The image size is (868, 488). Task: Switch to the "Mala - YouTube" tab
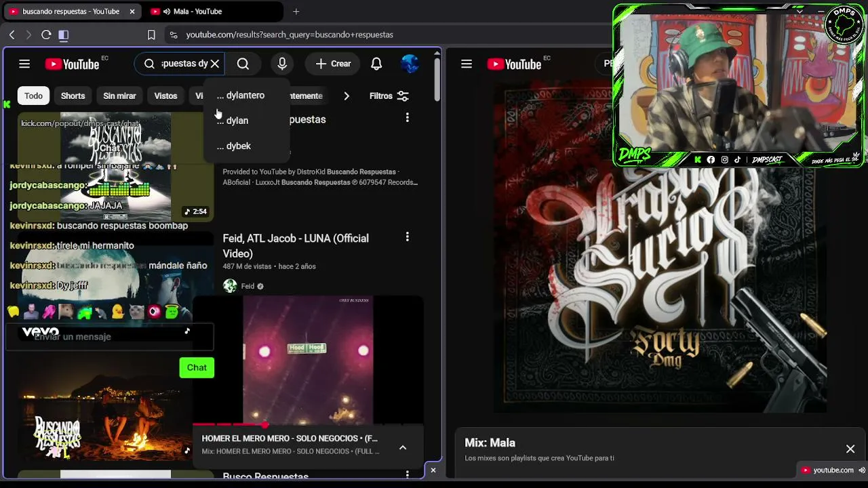214,12
